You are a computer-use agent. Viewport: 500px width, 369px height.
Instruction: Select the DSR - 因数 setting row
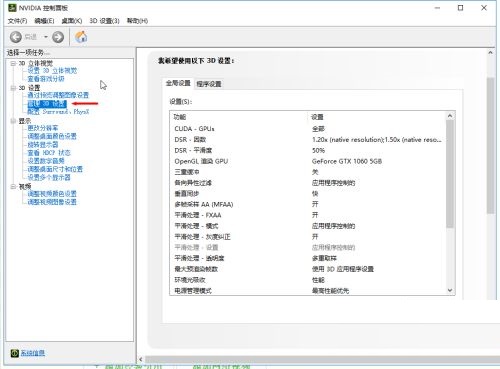click(308, 140)
